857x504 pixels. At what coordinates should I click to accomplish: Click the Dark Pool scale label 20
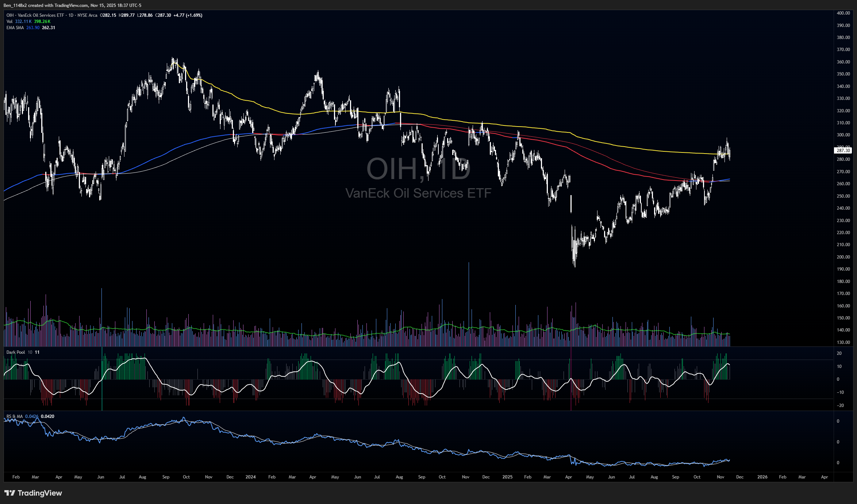click(x=839, y=353)
